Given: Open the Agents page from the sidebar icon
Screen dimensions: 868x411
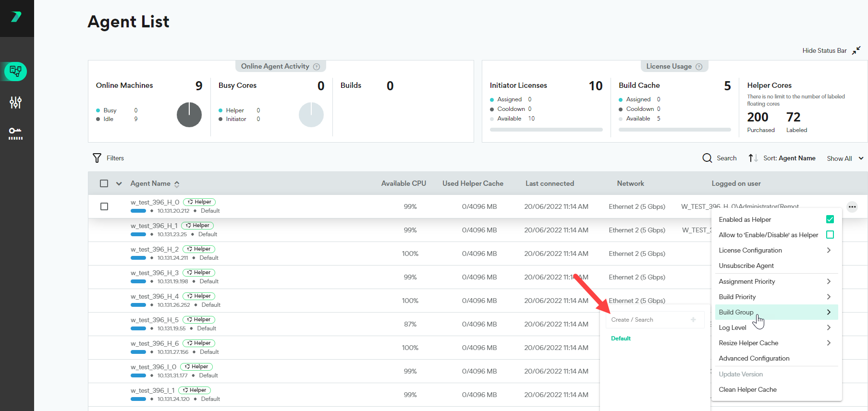Looking at the screenshot, I should tap(16, 72).
